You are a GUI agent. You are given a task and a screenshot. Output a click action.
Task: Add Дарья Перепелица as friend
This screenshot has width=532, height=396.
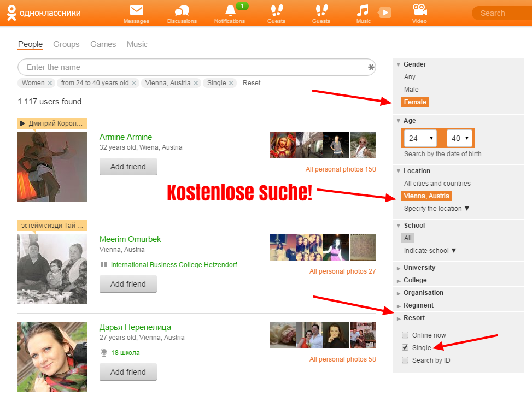click(128, 372)
